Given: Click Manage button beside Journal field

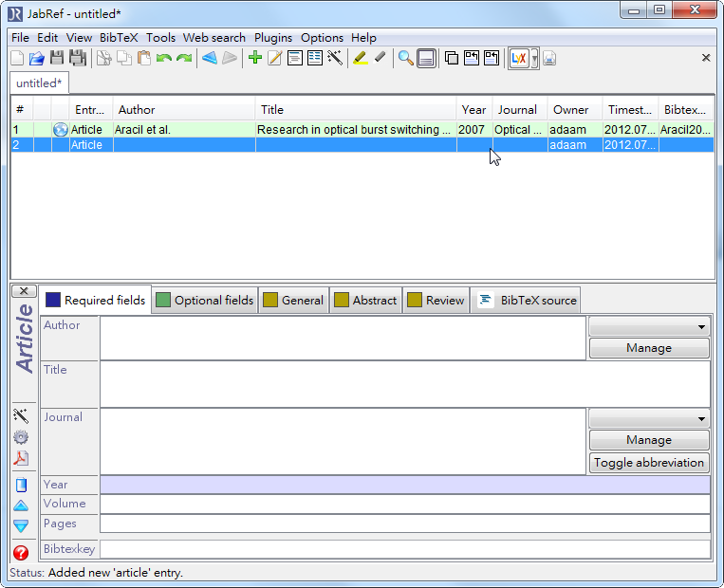Looking at the screenshot, I should point(649,440).
